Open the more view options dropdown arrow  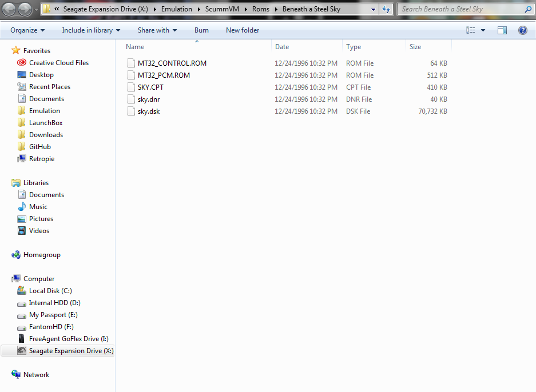click(x=483, y=30)
